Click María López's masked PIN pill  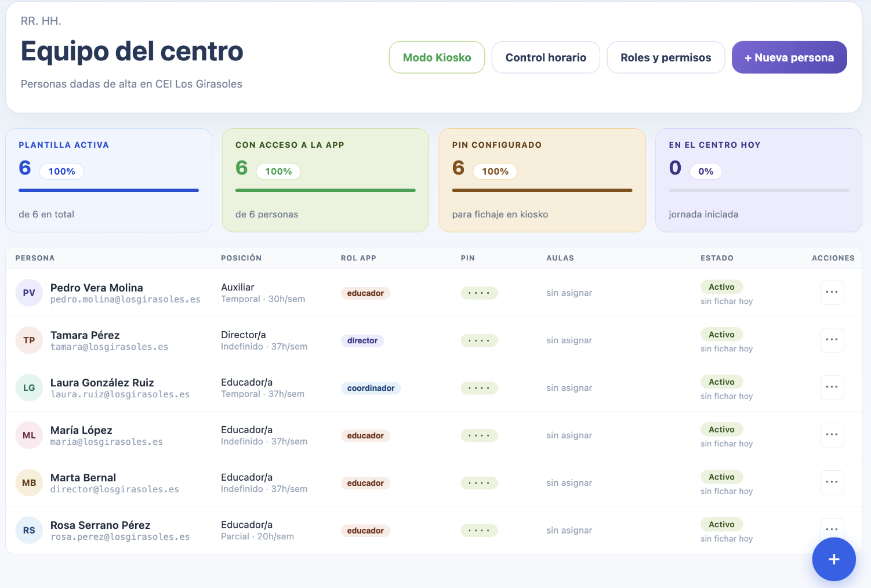(x=479, y=435)
